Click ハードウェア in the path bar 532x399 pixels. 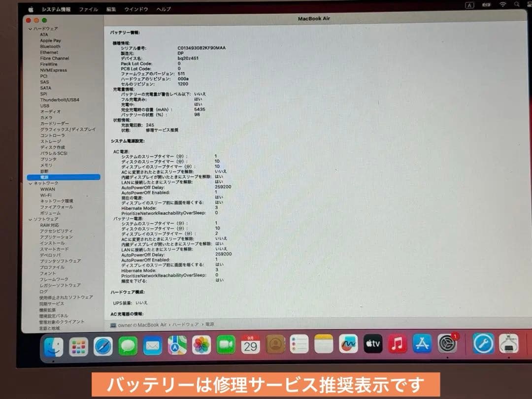(x=186, y=325)
